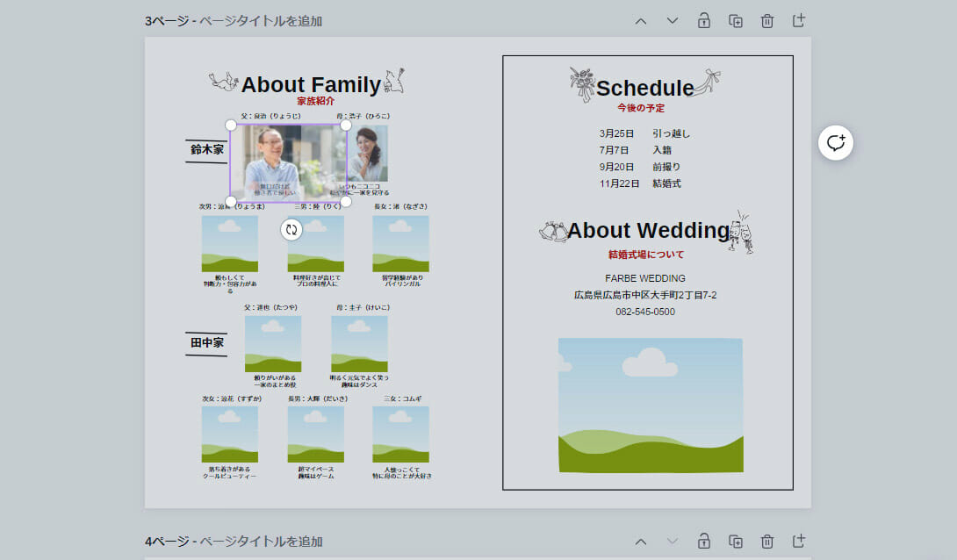957x560 pixels.
Task: Move page 3 up with the chevron
Action: (641, 21)
